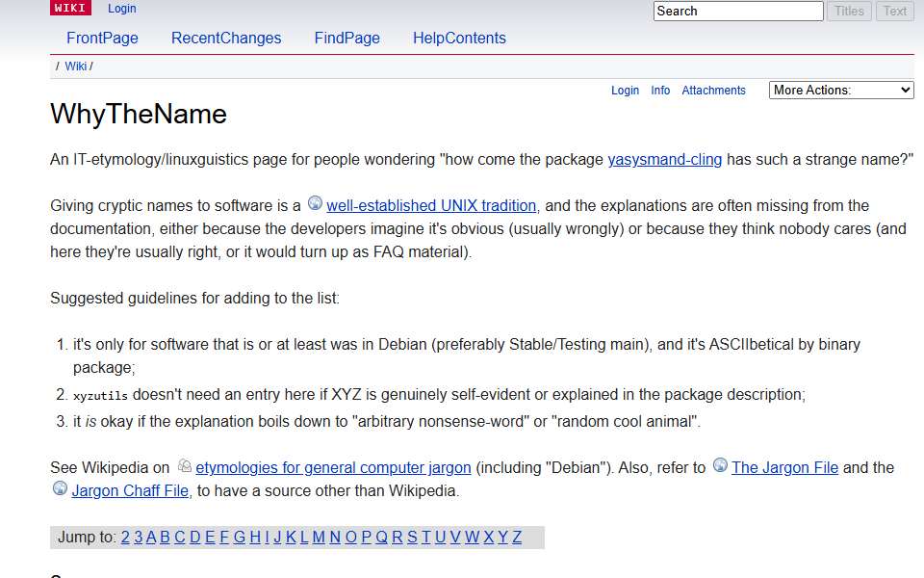Image resolution: width=924 pixels, height=578 pixels.
Task: Jump to section Y
Action: point(502,538)
